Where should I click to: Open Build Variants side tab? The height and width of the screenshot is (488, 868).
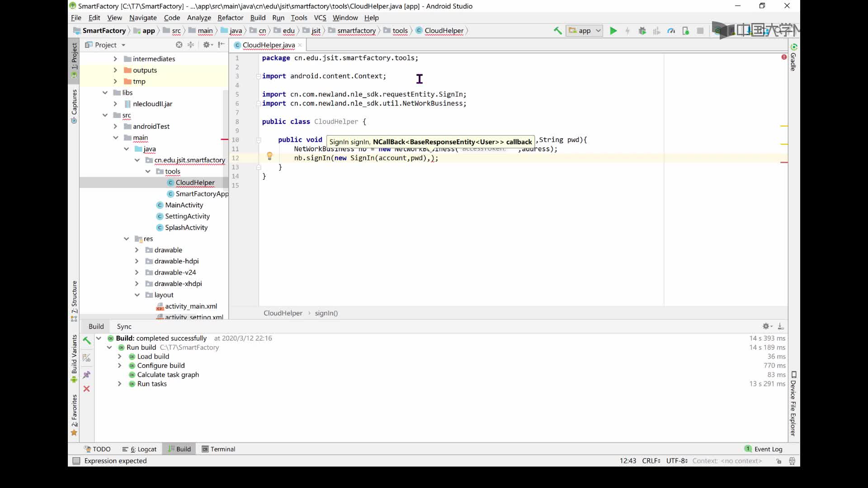coord(74,359)
